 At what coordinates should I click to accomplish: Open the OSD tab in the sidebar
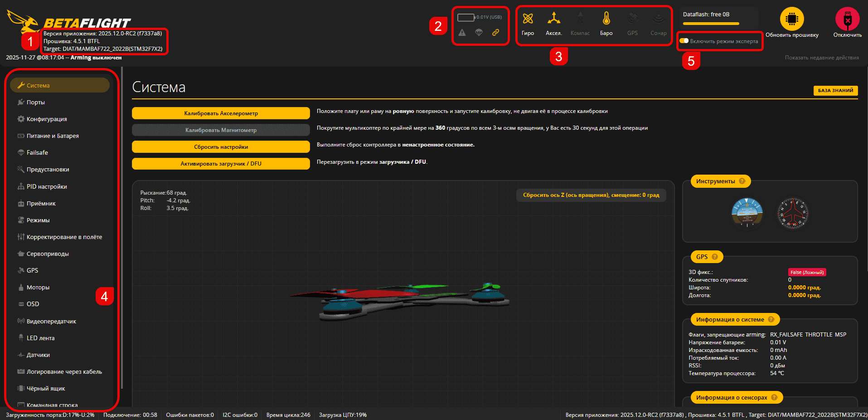point(33,304)
